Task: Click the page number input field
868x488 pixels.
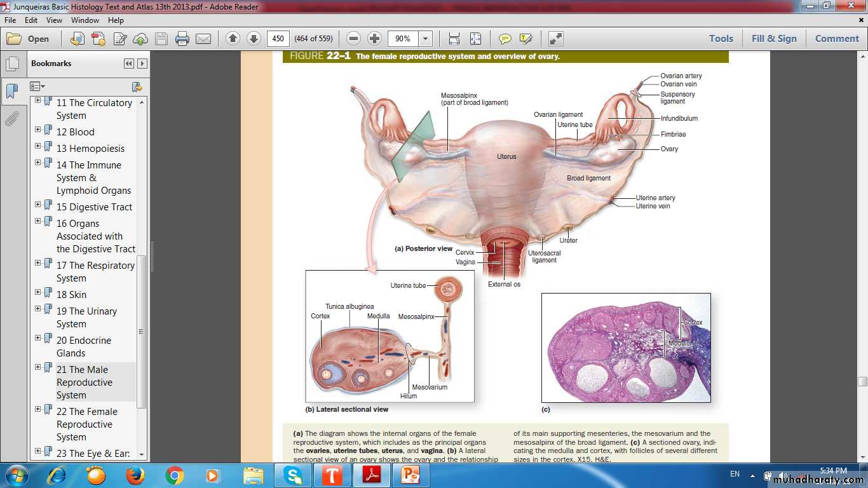Action: coord(278,39)
